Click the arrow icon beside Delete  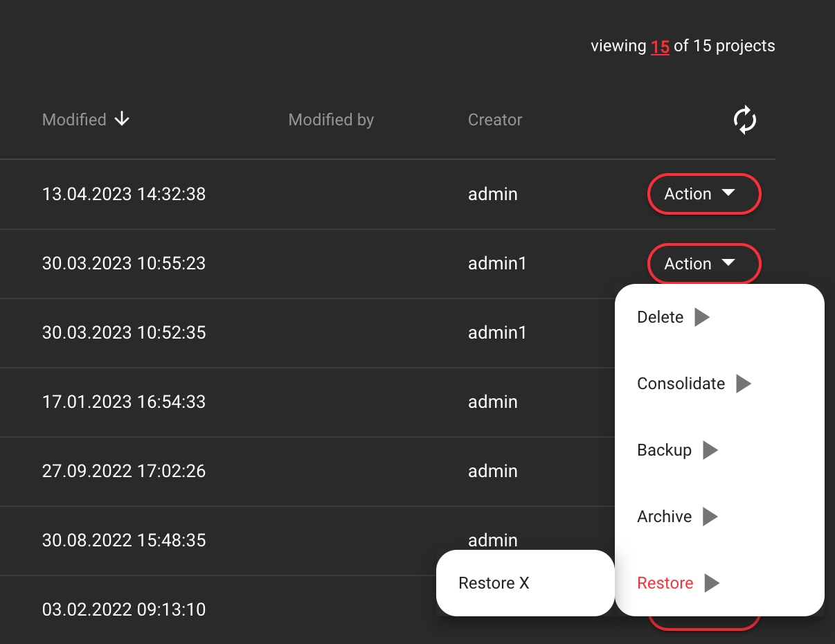(702, 317)
